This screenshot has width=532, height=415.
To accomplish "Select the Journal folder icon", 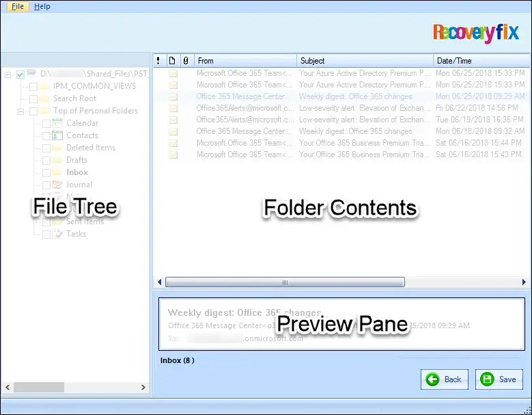I will coord(57,185).
